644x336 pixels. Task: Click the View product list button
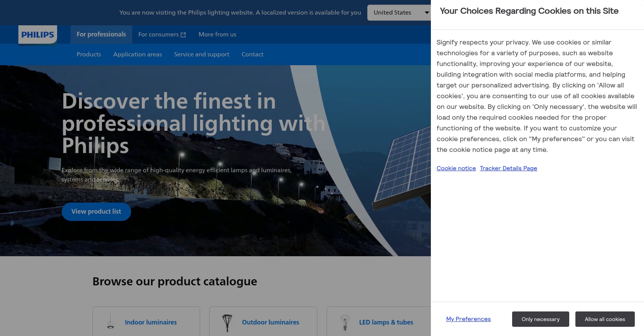click(96, 212)
